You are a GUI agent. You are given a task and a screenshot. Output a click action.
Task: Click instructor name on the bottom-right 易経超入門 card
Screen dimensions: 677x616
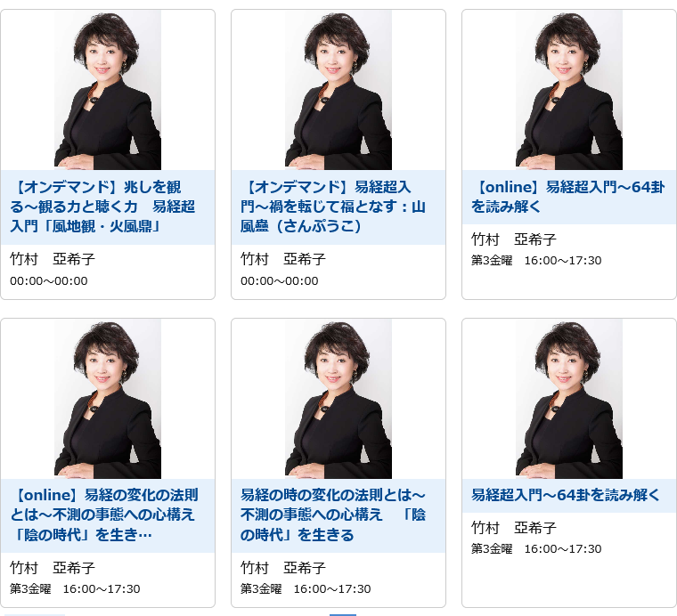(514, 528)
